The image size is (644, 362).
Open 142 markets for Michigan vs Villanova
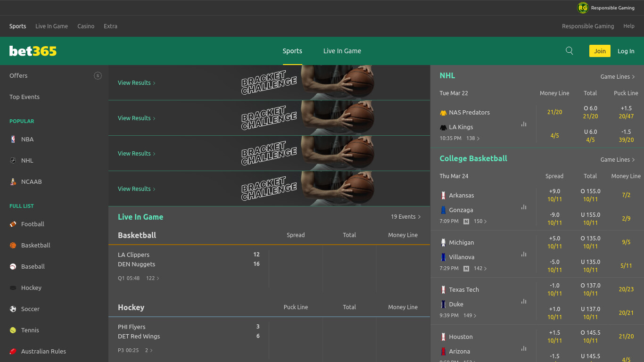coord(480,268)
